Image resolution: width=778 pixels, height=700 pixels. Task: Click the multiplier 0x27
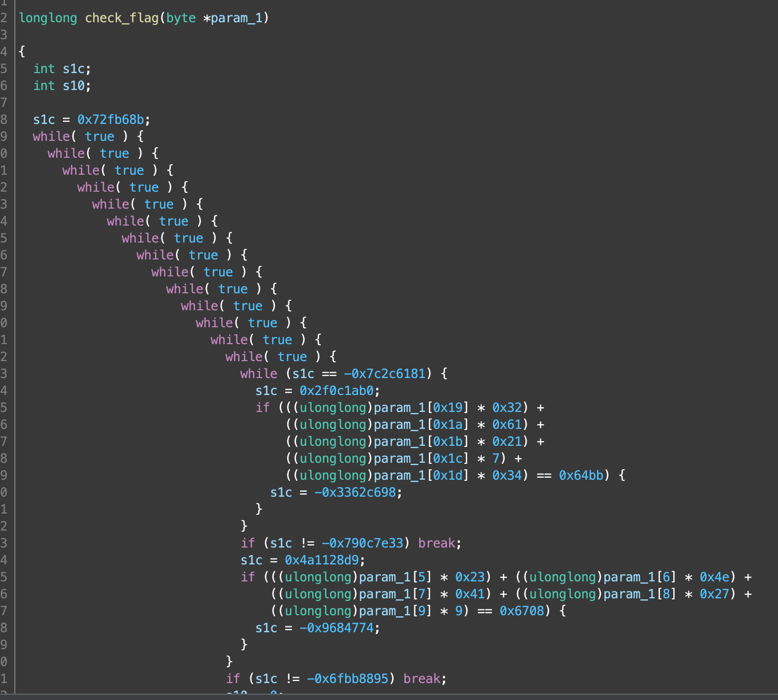point(714,594)
